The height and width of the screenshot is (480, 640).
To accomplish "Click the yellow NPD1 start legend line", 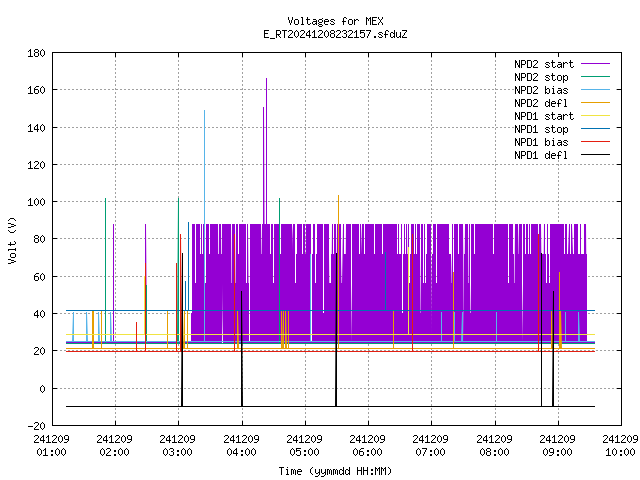I will (595, 116).
